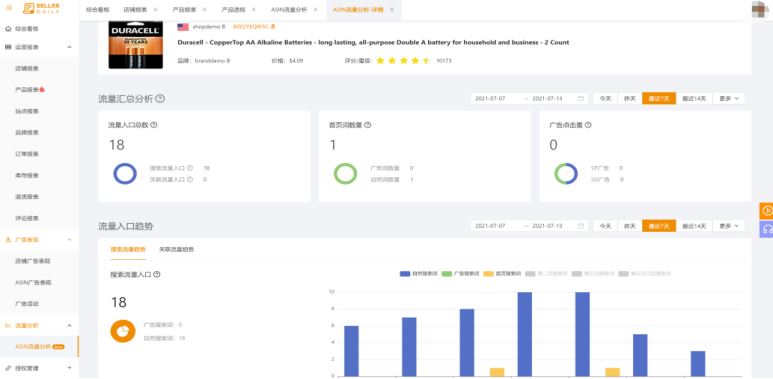Select 今天 in 流量入口趋势 range buttons
The width and height of the screenshot is (773, 379).
605,226
